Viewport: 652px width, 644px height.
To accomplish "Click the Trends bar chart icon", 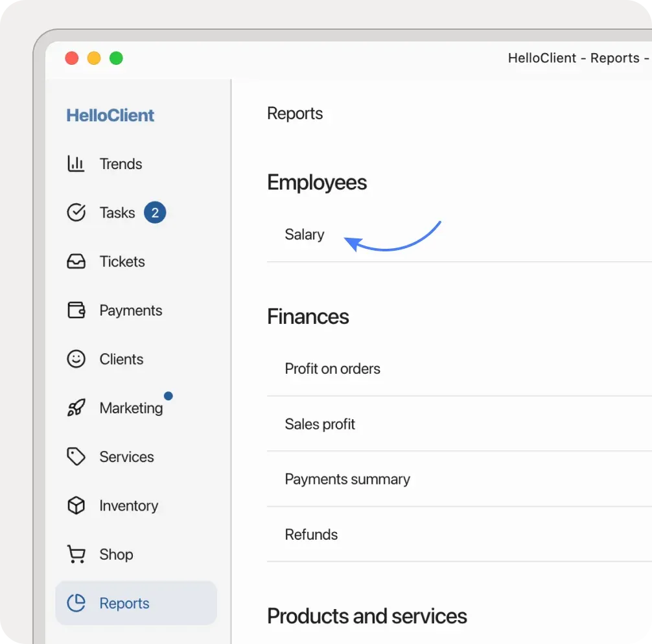I will coord(76,164).
